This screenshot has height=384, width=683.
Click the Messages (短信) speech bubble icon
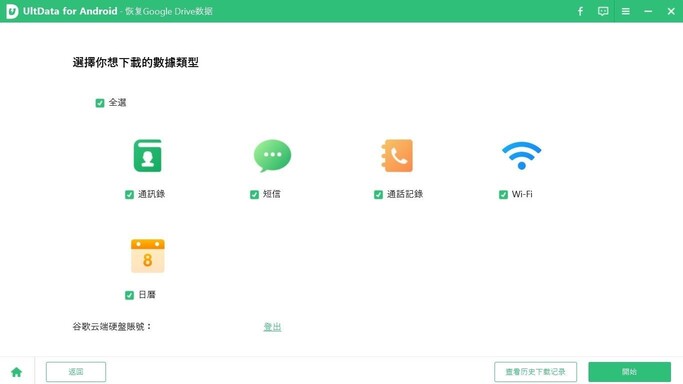[272, 155]
